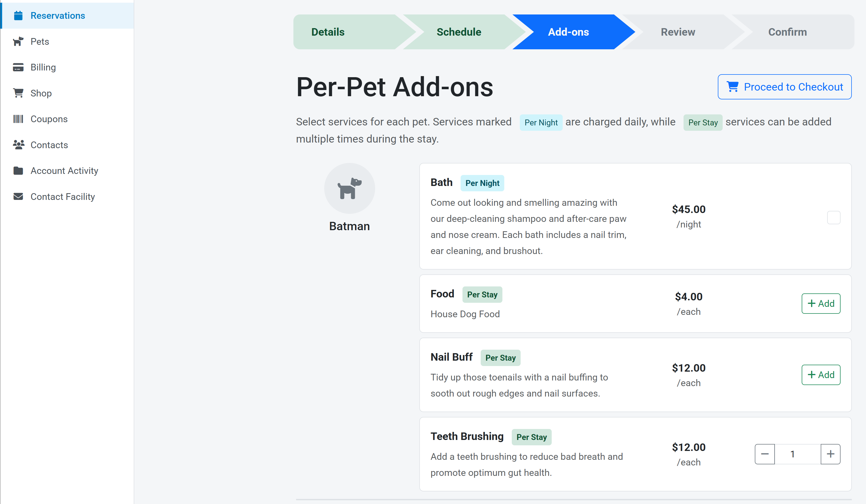
Task: Increase Teeth Brushing quantity with plus
Action: coord(830,454)
